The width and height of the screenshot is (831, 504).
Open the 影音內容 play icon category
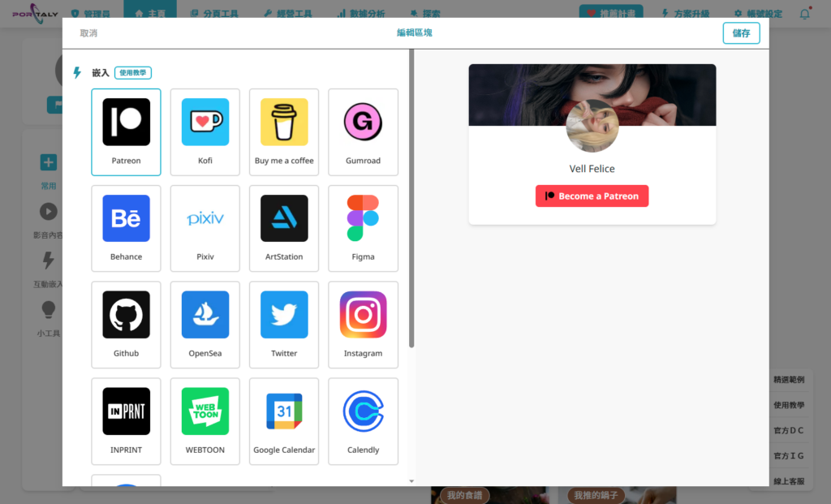(48, 212)
